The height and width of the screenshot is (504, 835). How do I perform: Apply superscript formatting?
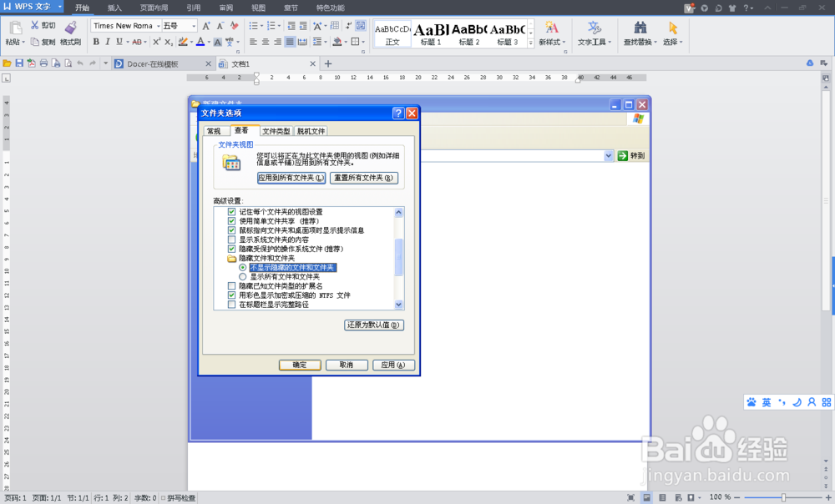pos(157,42)
